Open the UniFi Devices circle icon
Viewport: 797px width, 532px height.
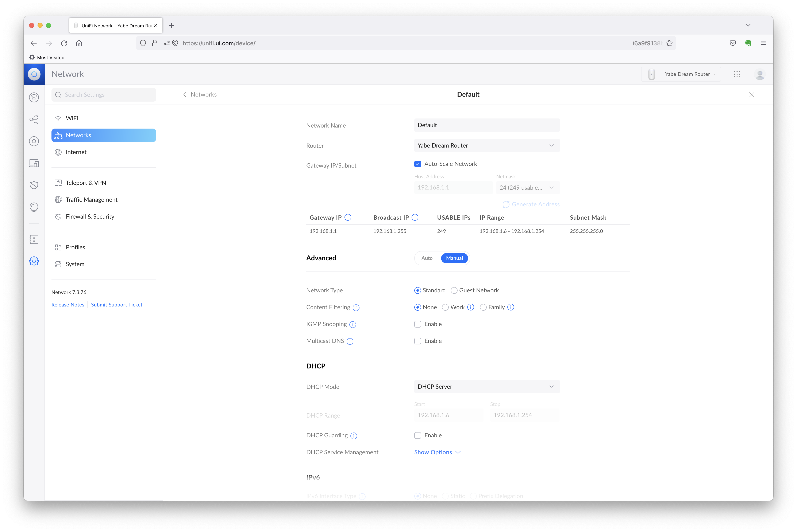click(x=34, y=141)
